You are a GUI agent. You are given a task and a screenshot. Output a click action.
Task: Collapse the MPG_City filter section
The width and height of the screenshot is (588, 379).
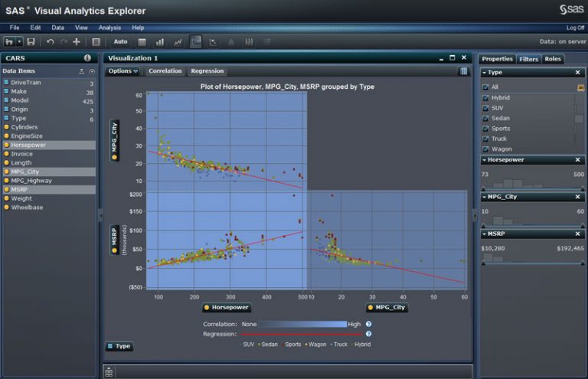[x=484, y=197]
